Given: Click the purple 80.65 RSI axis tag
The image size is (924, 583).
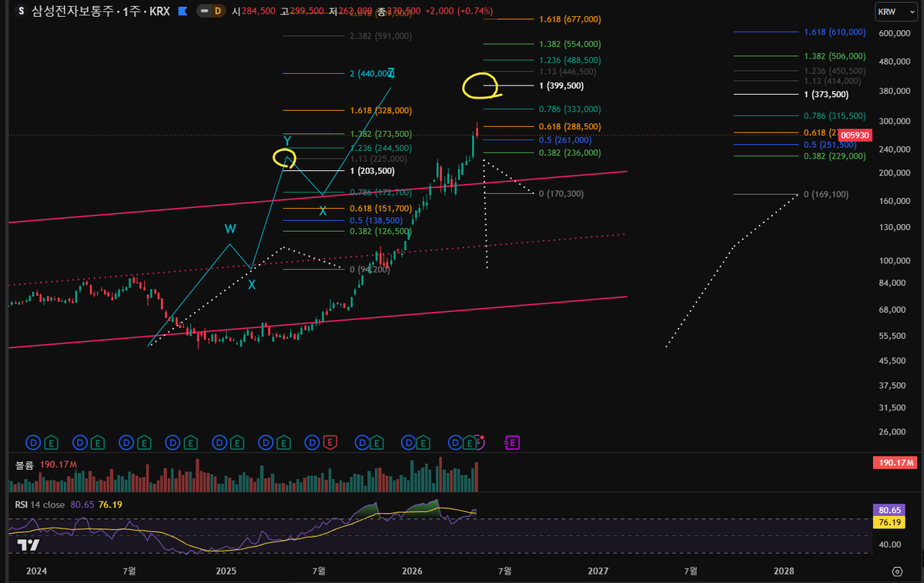Looking at the screenshot, I should [x=889, y=510].
